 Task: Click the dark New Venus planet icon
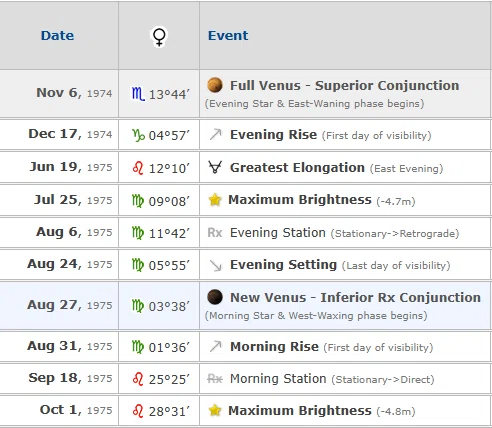pos(215,297)
